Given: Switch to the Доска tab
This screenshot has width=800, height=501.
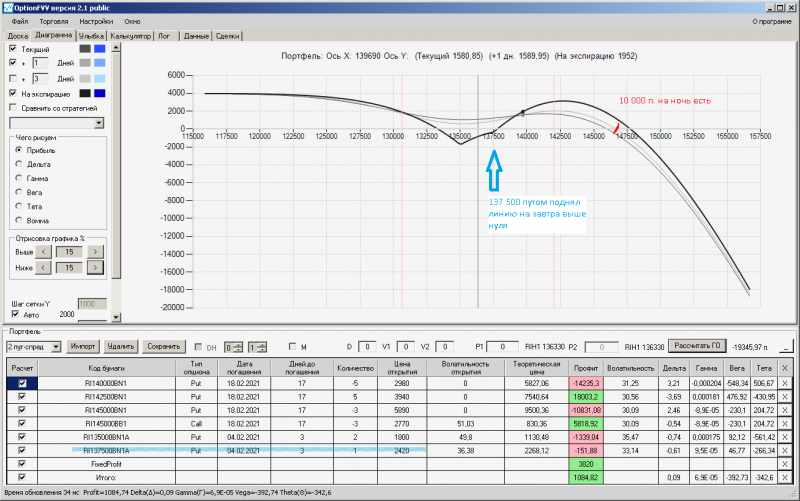Looking at the screenshot, I should [17, 36].
